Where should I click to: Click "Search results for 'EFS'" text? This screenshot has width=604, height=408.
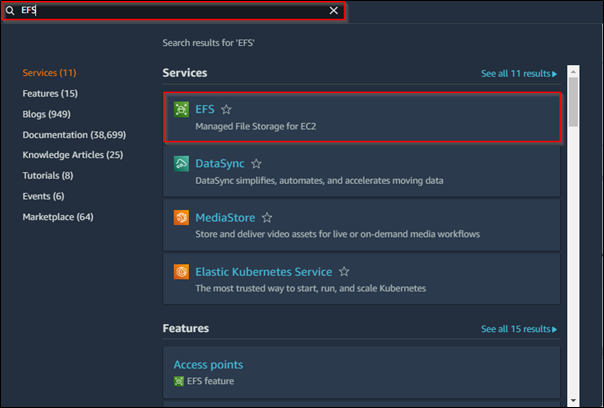(x=208, y=43)
